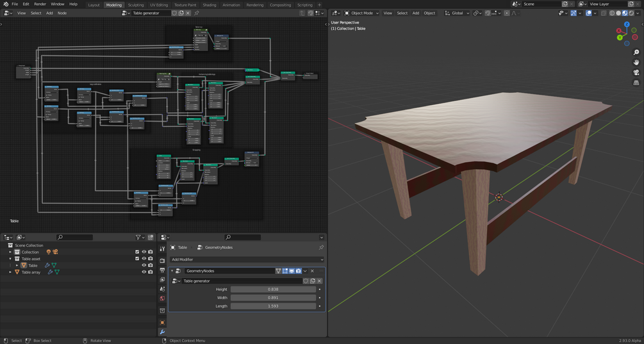Open the Object Mode dropdown

click(x=361, y=13)
